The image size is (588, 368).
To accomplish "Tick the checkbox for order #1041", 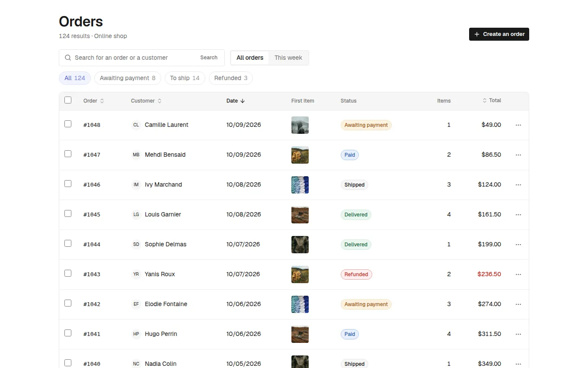I will click(x=68, y=333).
